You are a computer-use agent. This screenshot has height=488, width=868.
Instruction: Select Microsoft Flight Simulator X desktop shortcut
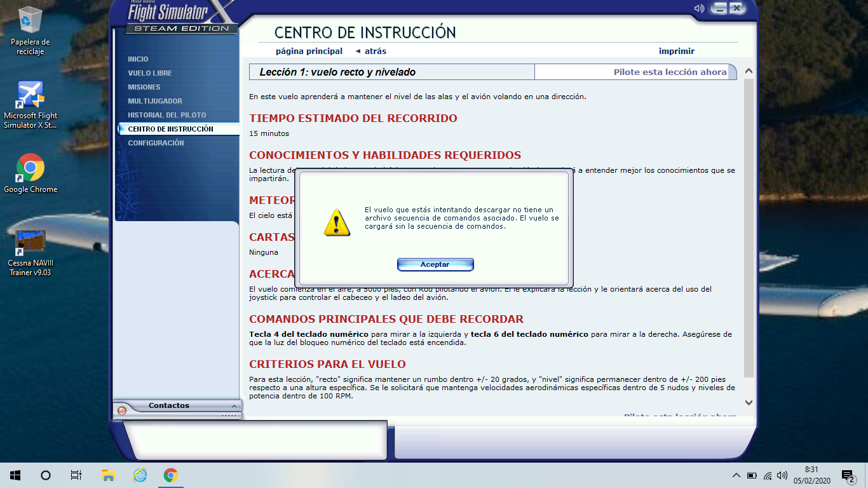pos(31,105)
